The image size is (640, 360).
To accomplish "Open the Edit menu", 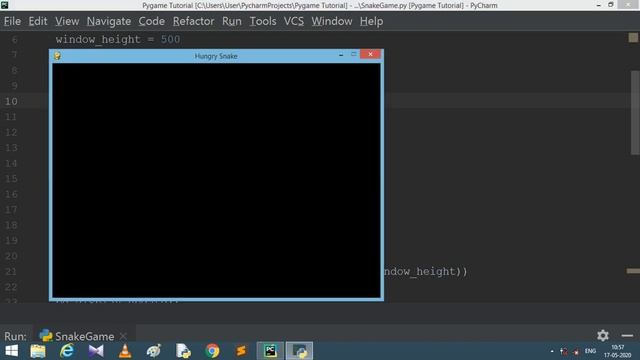I will pyautogui.click(x=38, y=21).
